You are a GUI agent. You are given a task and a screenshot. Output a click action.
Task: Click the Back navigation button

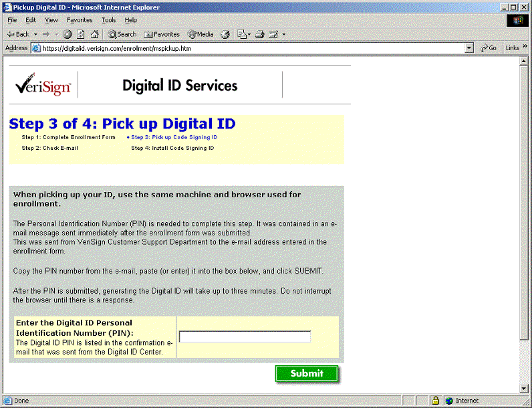point(18,34)
